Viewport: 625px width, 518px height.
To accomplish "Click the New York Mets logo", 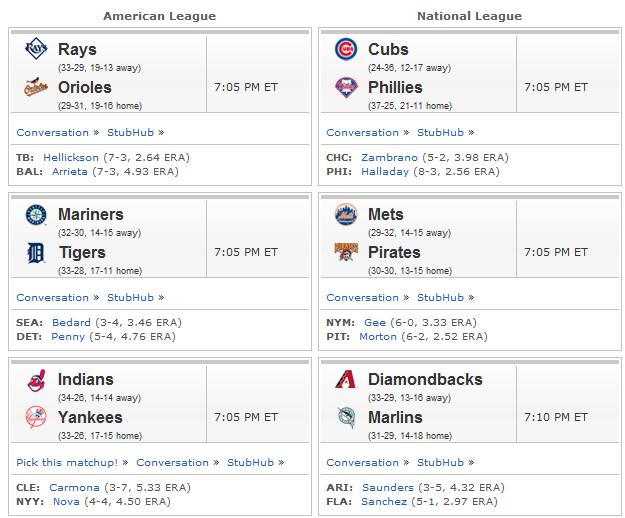I will point(346,214).
